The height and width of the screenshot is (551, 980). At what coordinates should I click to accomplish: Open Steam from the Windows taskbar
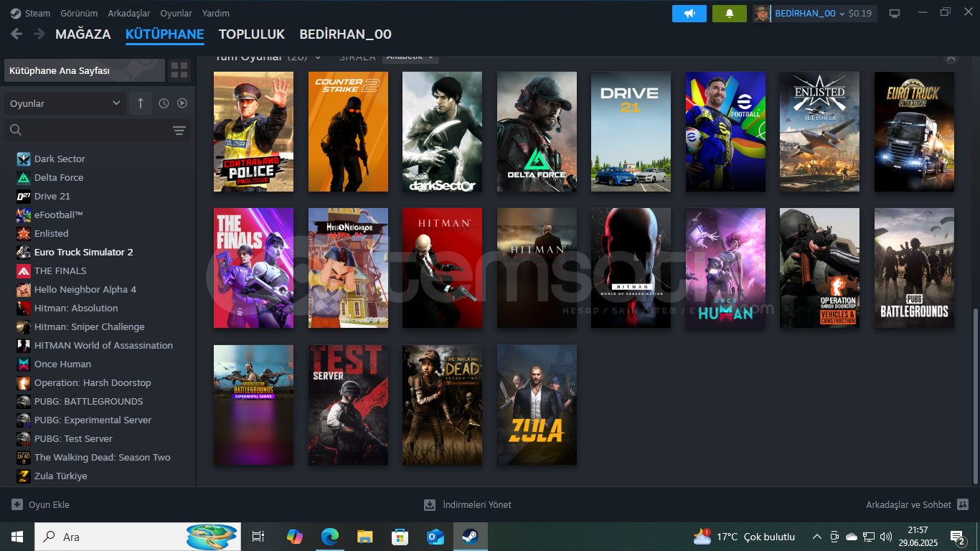470,537
